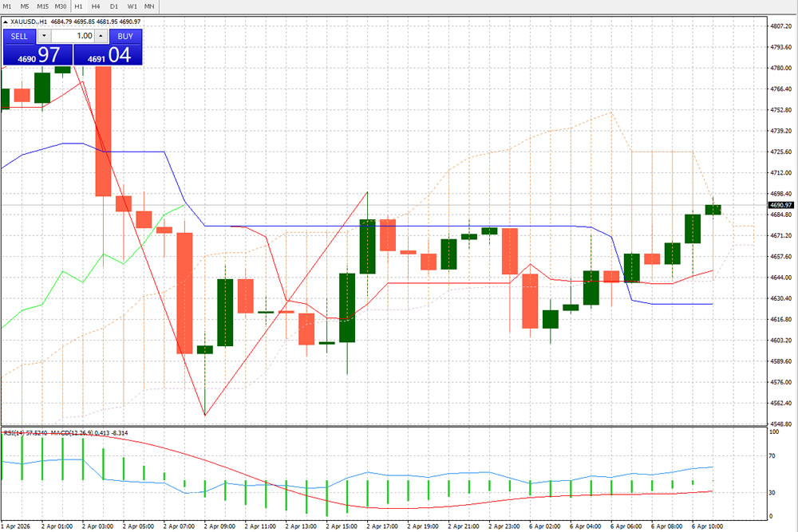Set chart to D1 daily timeframe
Viewport: 798px width, 532px height.
pyautogui.click(x=113, y=6)
